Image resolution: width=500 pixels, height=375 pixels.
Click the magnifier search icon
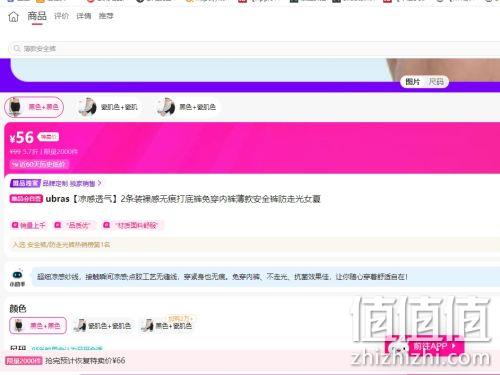coord(17,49)
